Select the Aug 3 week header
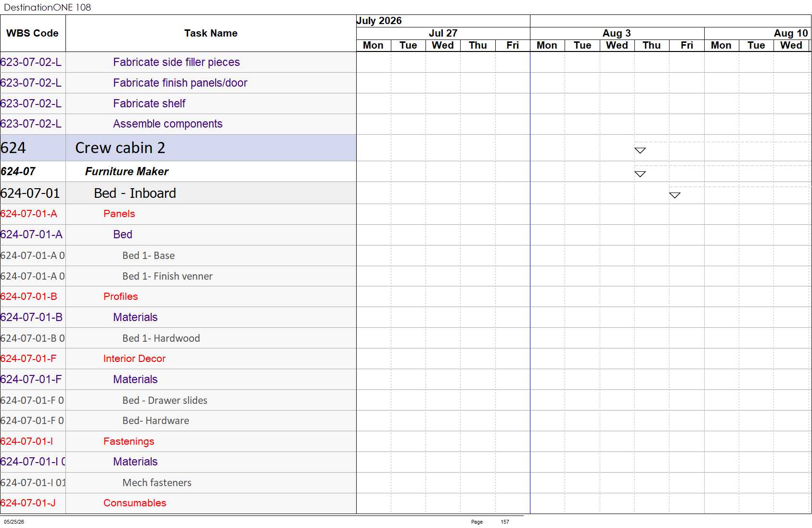Image resolution: width=812 pixels, height=528 pixels. [x=617, y=33]
